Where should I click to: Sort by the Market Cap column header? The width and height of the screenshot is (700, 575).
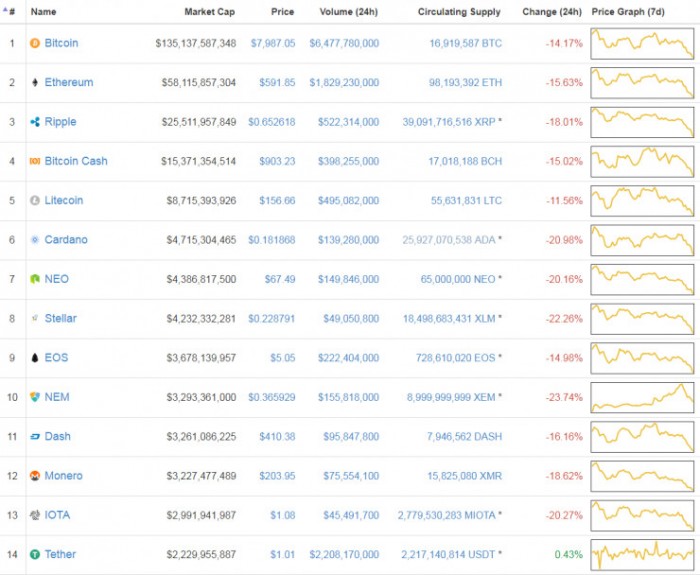pos(209,12)
